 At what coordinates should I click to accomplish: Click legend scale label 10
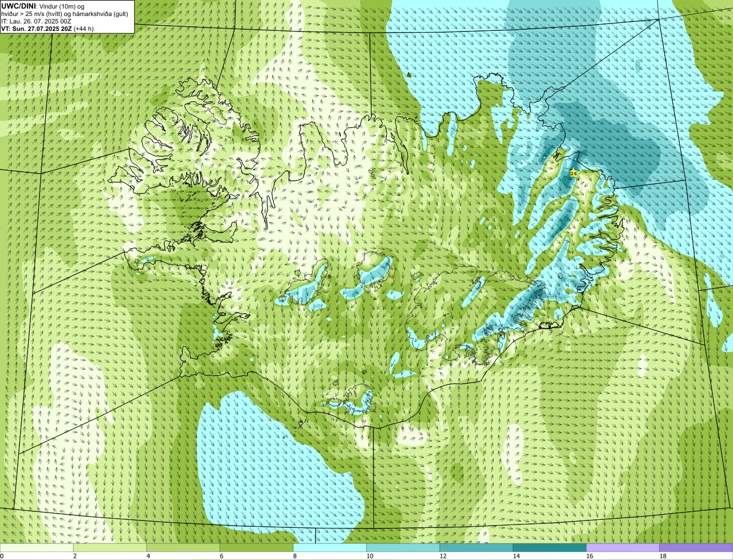coord(370,556)
